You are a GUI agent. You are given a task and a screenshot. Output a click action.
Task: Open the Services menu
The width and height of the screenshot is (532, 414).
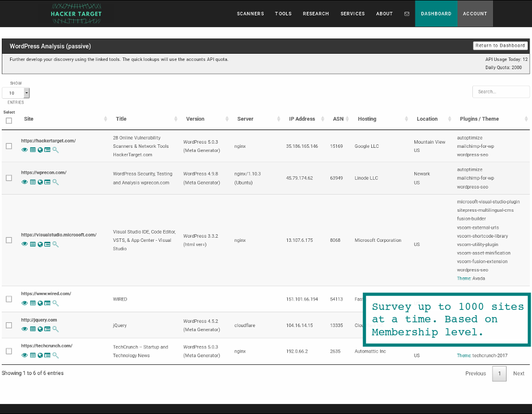coord(353,14)
